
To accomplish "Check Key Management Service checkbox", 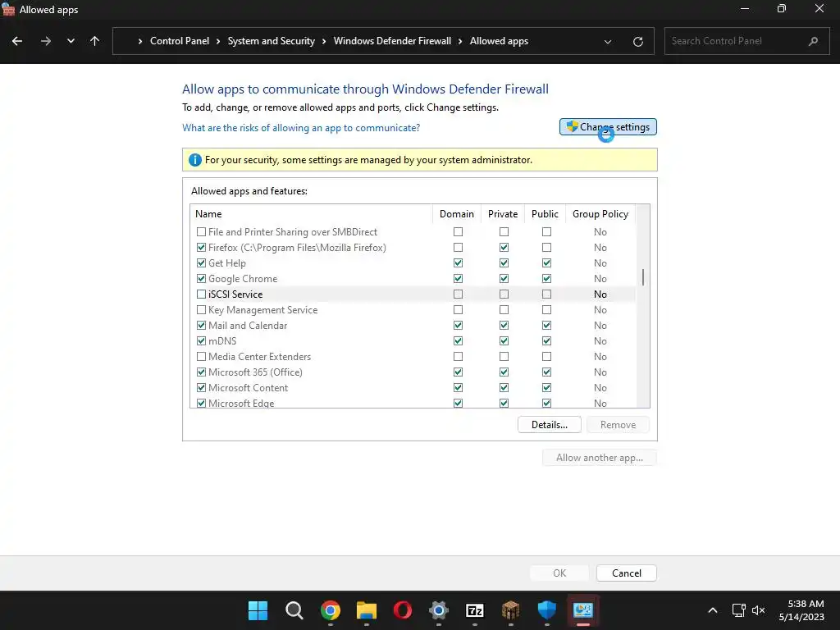I will (202, 309).
